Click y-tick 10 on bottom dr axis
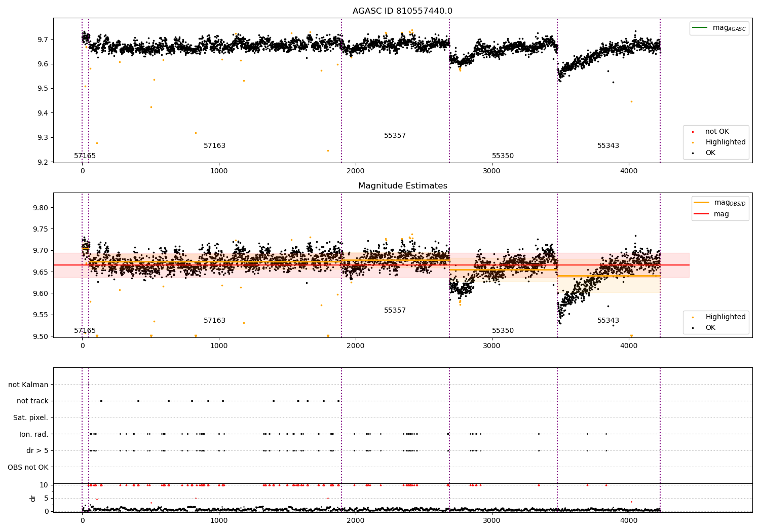The width and height of the screenshot is (760, 532). click(x=44, y=485)
